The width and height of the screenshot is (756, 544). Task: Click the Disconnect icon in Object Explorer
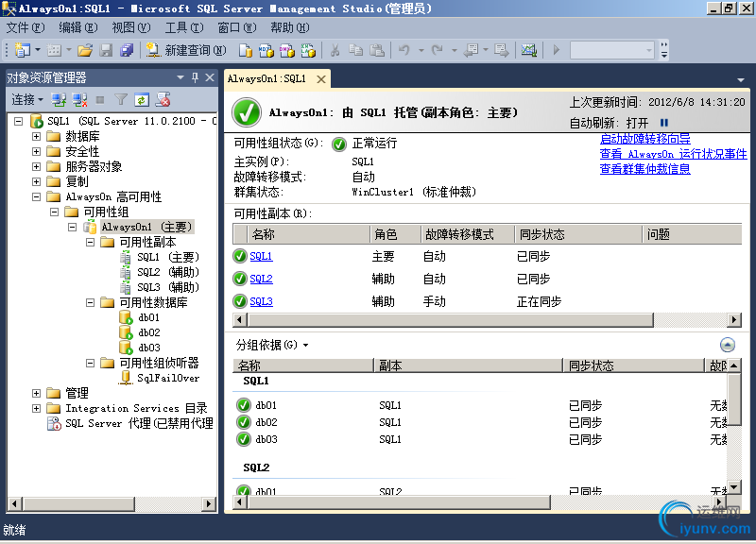point(79,100)
